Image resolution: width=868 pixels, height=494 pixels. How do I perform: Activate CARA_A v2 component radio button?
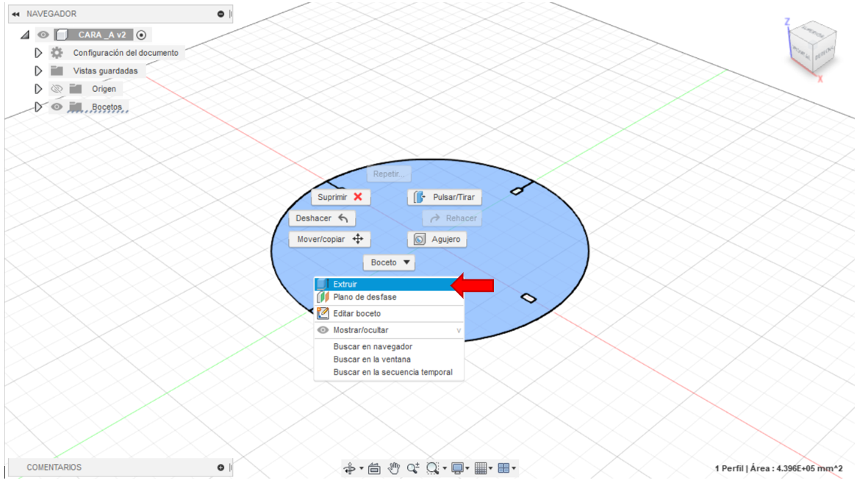click(x=141, y=35)
